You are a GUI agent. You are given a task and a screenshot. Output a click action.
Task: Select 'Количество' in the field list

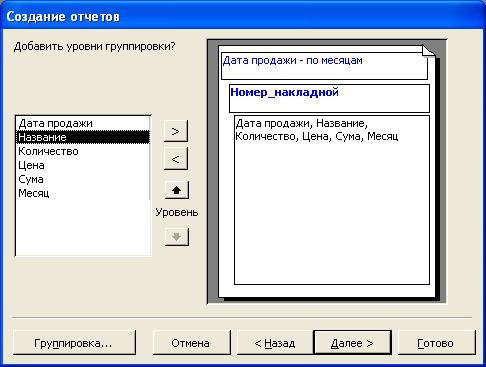(83, 151)
